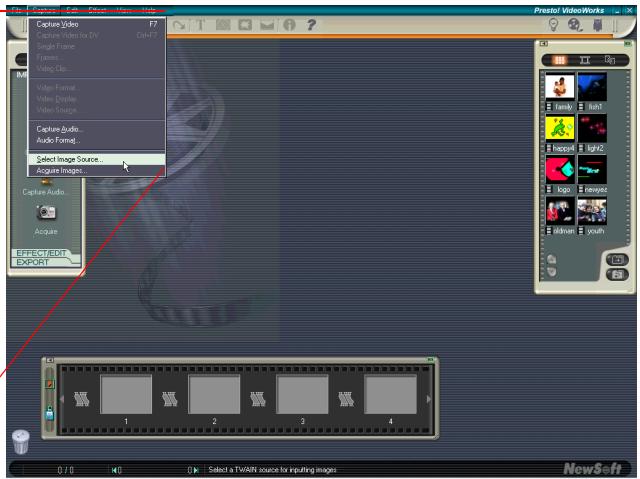Select empty storyboard frame 3
This screenshot has height=479, width=640.
pos(302,395)
